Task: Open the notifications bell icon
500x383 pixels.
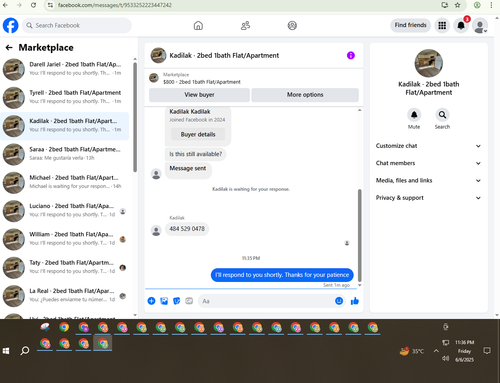Action: click(x=461, y=25)
